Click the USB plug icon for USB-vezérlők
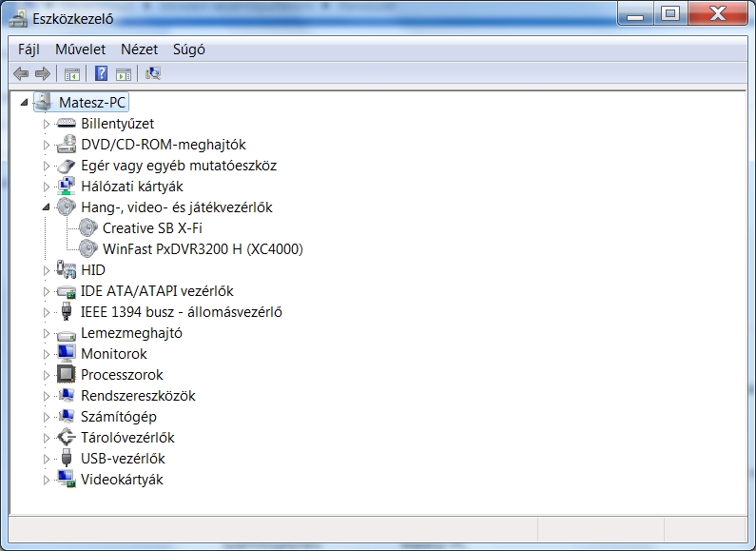The height and width of the screenshot is (551, 756). 67,458
